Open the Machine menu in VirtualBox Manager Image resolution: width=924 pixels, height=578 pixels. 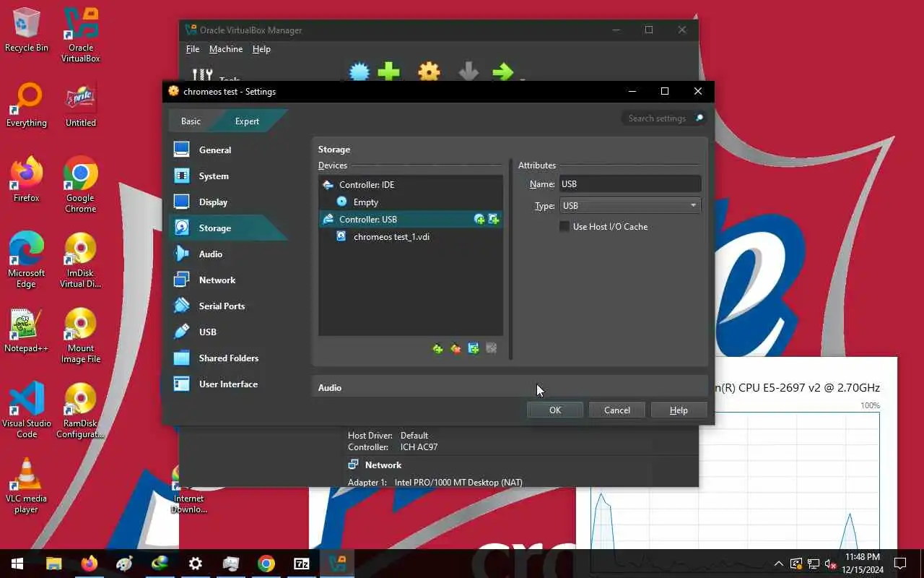click(x=226, y=49)
